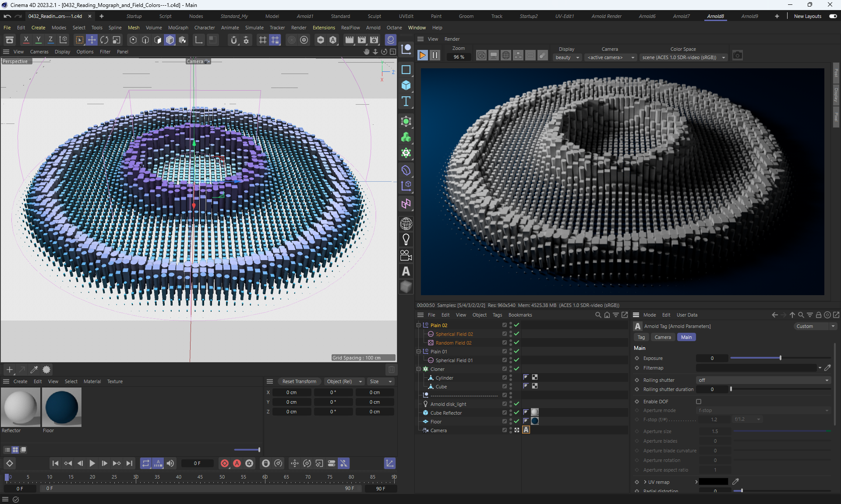Toggle the New Layouts switch
This screenshot has width=841, height=504.
tap(833, 16)
